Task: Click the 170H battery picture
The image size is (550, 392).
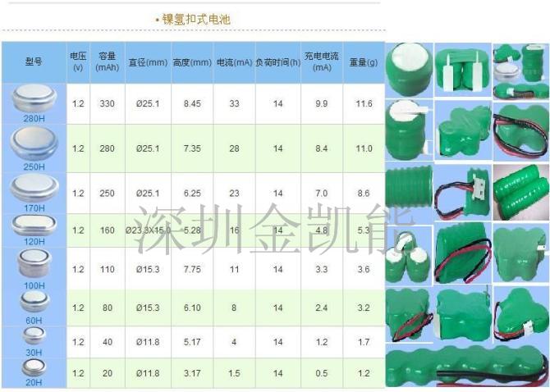Action: pos(34,189)
